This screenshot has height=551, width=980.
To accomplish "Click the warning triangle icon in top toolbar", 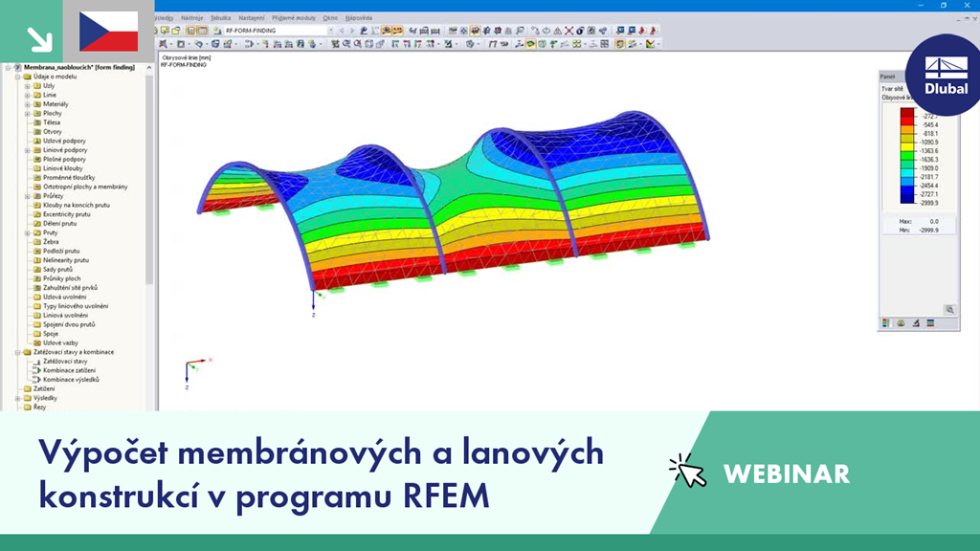I will pyautogui.click(x=558, y=30).
